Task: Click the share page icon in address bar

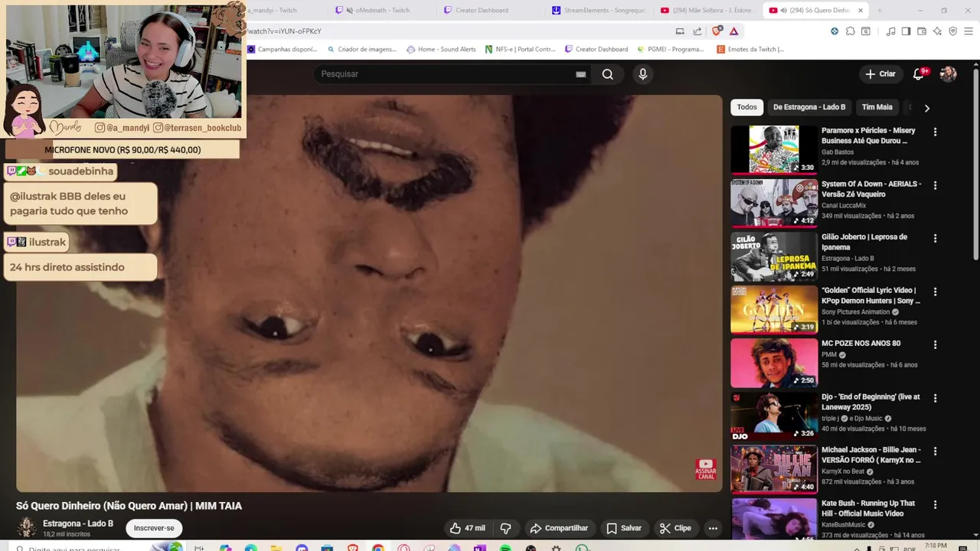Action: [x=697, y=31]
